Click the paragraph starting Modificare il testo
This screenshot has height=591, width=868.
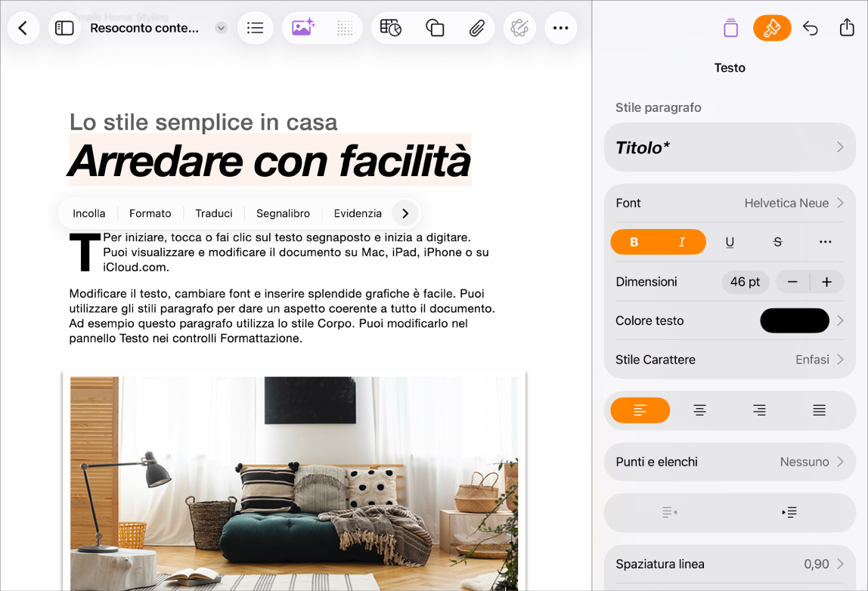282,316
